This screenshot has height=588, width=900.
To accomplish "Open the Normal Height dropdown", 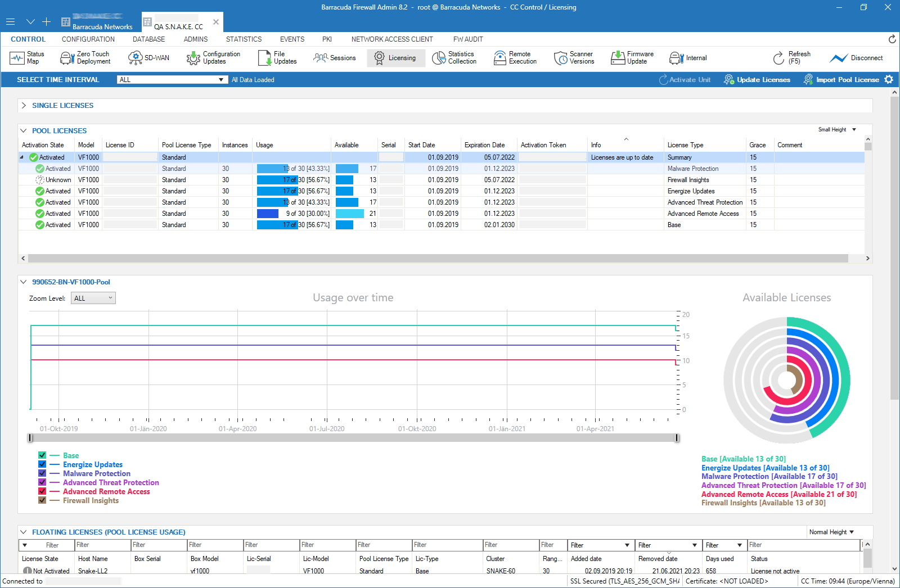I will click(x=832, y=532).
